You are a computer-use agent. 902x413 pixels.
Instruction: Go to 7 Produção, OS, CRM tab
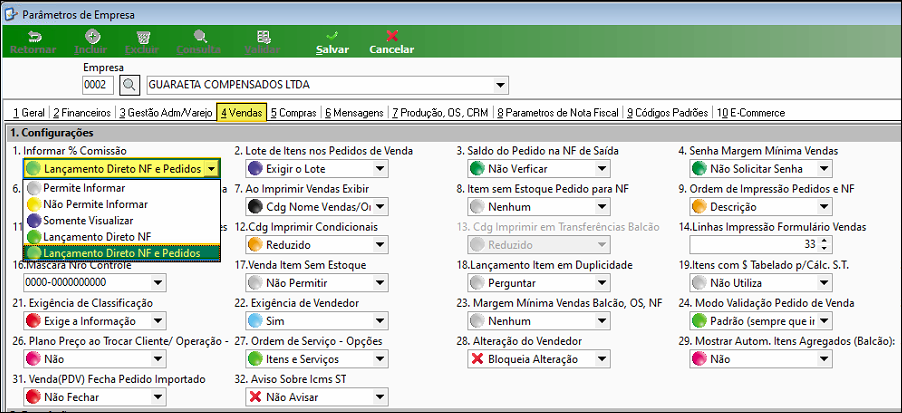440,113
